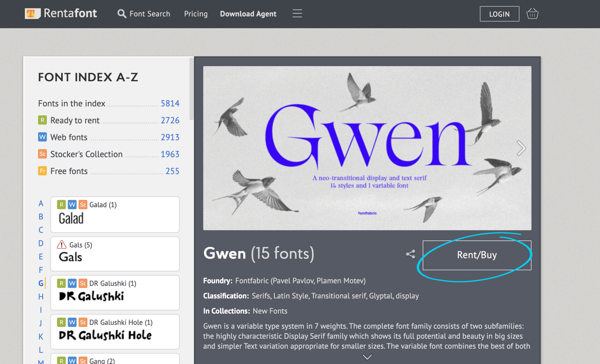The width and height of the screenshot is (600, 364).
Task: Click the St badge on Galad card
Action: click(x=83, y=204)
